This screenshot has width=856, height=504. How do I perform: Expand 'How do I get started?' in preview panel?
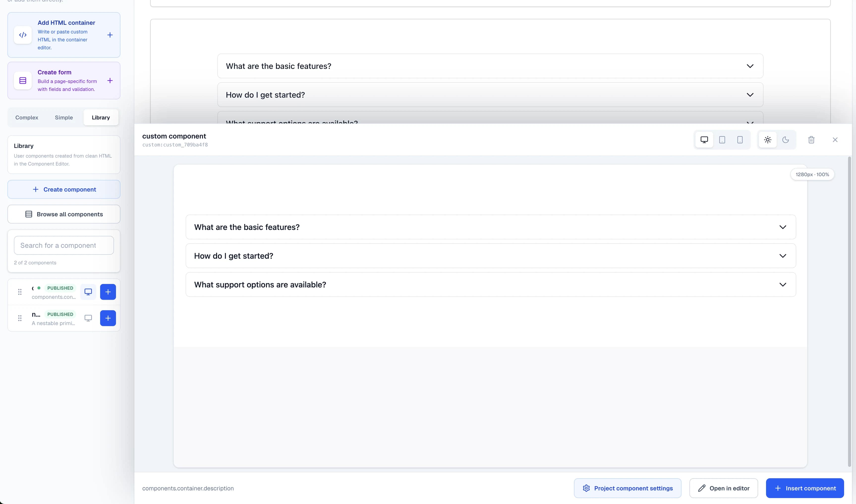point(490,256)
